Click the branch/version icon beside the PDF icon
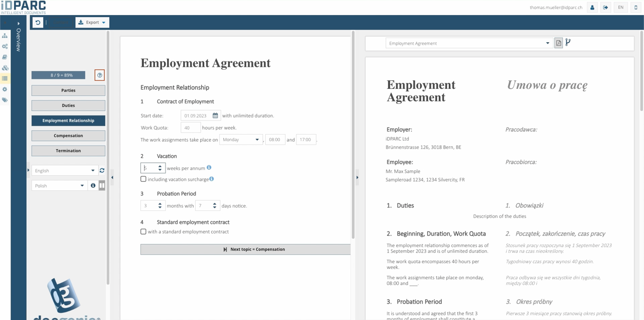 click(x=568, y=43)
